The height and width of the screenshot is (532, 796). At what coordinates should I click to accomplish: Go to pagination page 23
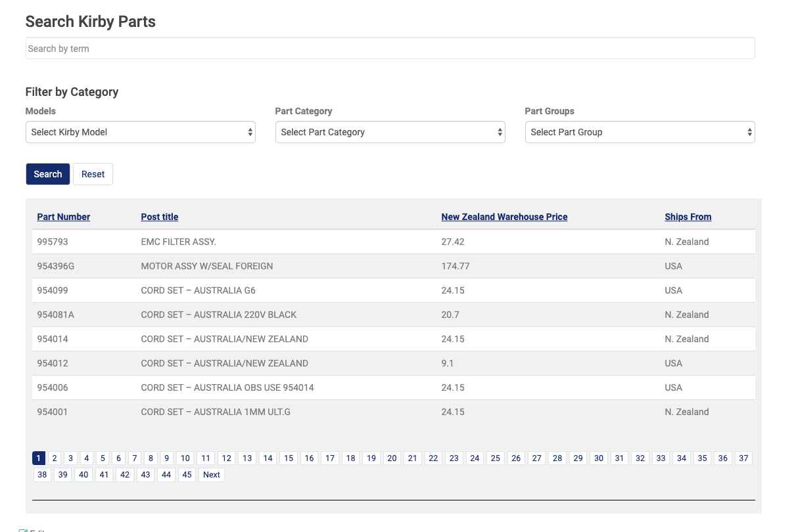[454, 458]
